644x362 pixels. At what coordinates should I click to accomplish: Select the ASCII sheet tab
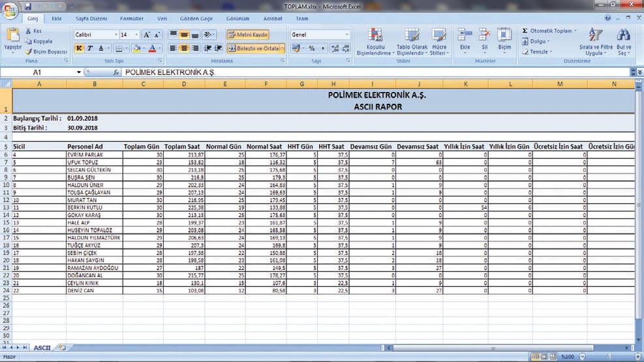tap(42, 348)
